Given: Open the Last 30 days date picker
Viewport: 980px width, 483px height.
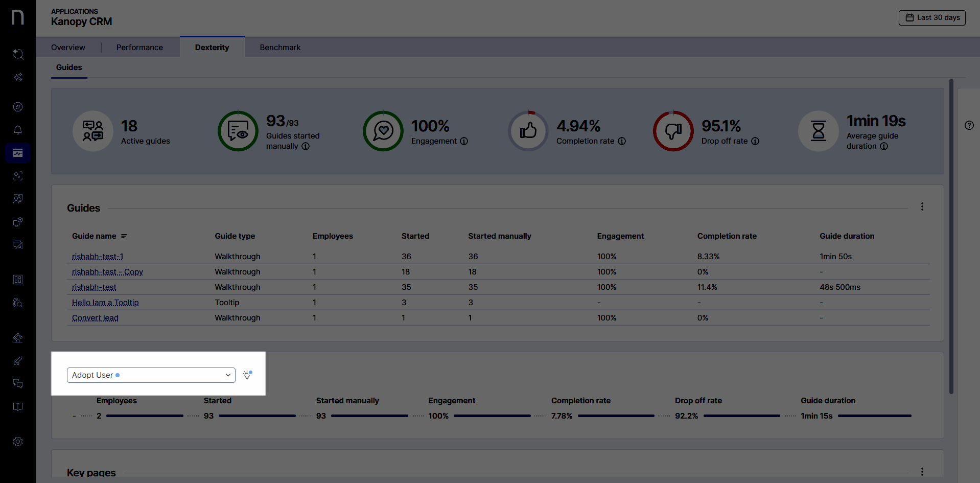Looking at the screenshot, I should [932, 17].
